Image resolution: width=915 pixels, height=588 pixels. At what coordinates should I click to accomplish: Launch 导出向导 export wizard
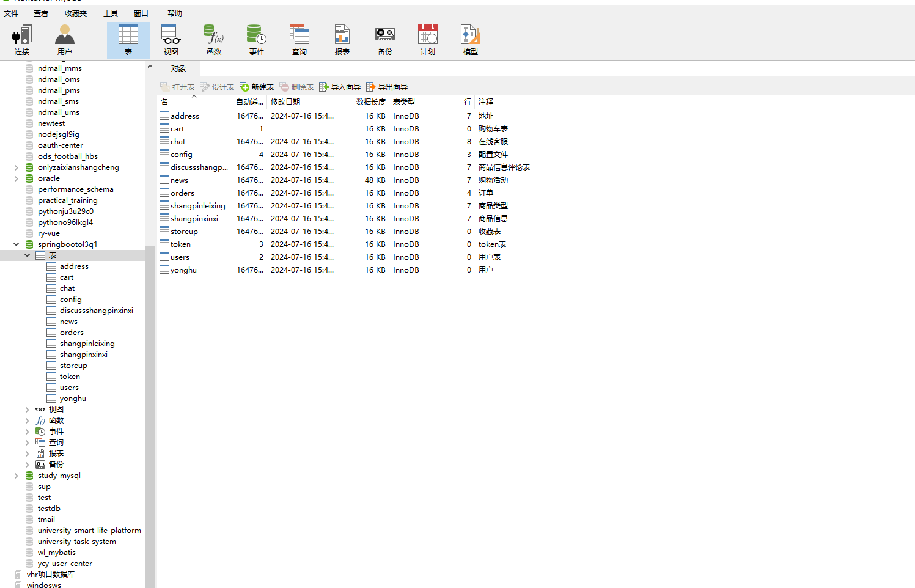[x=387, y=87]
